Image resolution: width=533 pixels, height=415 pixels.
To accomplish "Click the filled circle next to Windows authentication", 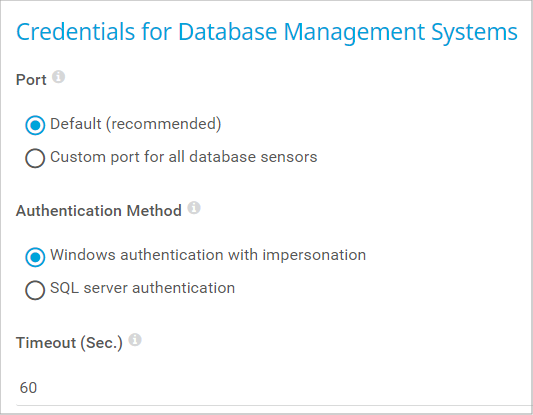I will (35, 257).
